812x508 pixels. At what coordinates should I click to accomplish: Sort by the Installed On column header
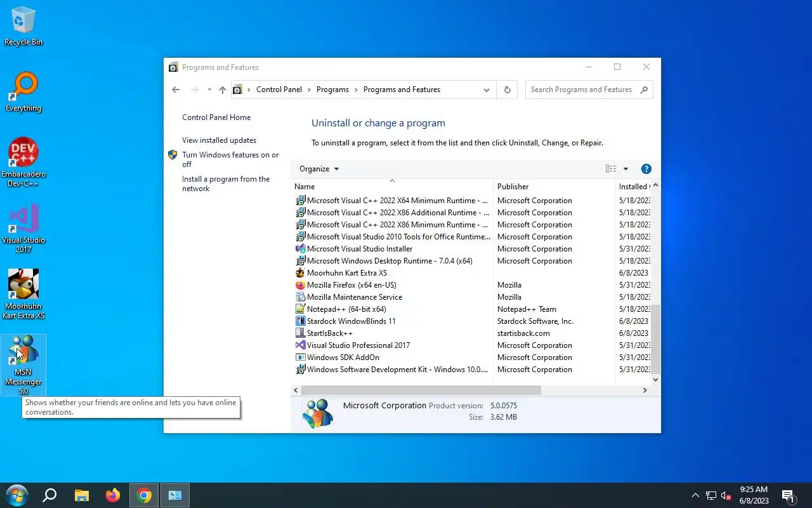(x=633, y=187)
